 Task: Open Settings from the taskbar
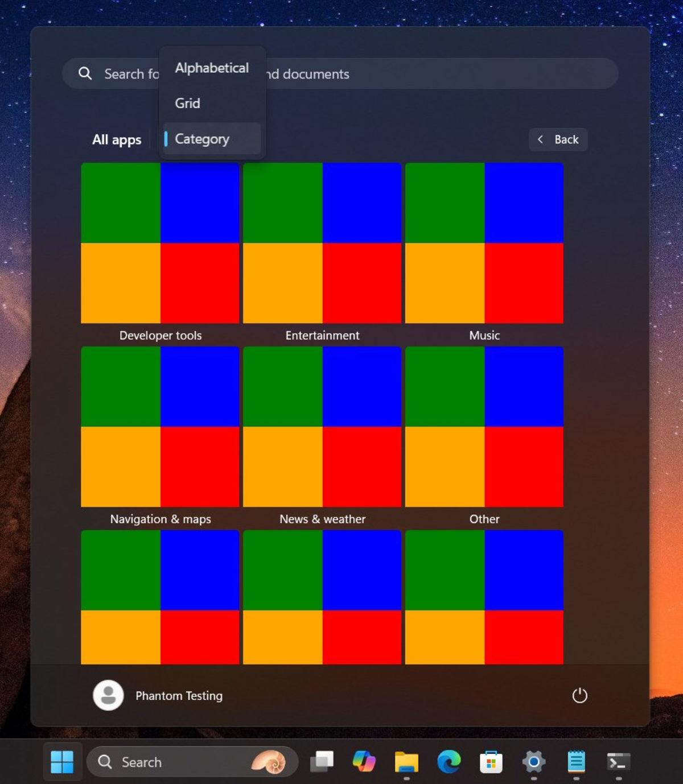(x=533, y=761)
